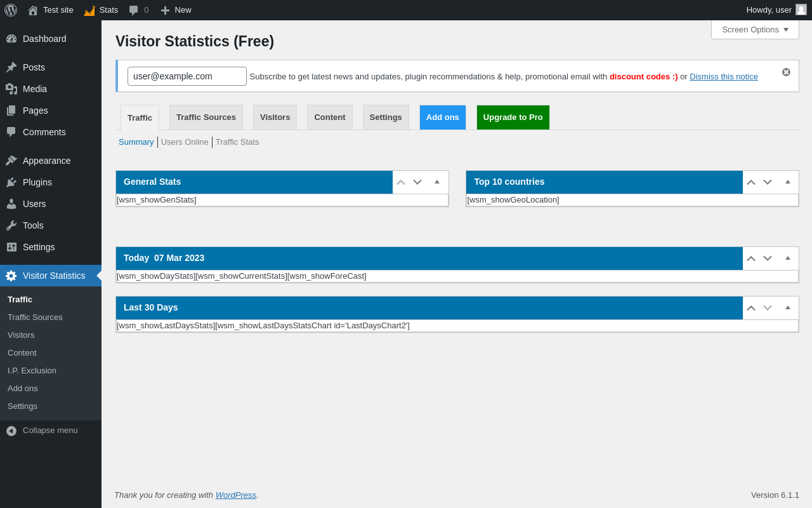Click the Last 30 Days panel title
This screenshot has height=508, width=812.
(151, 307)
